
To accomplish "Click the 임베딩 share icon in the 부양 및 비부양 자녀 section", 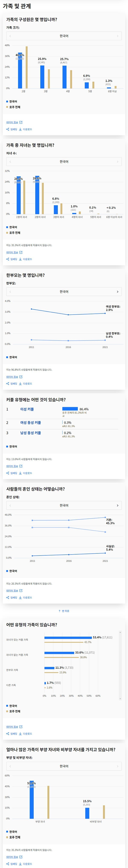I will tap(8, 864).
